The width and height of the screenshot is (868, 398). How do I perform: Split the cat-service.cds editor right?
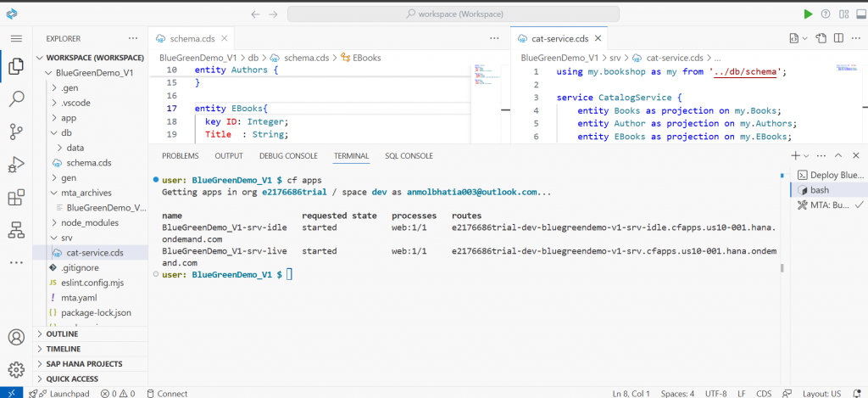pyautogui.click(x=838, y=38)
